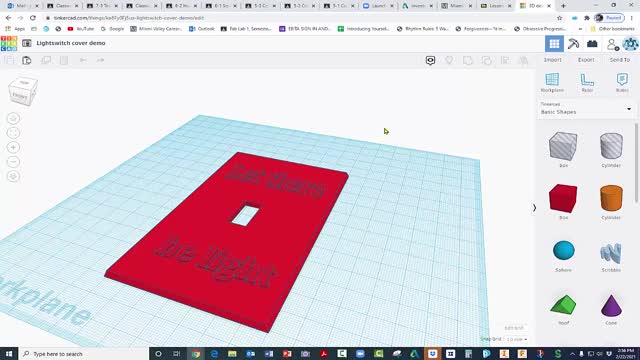Toggle show all hidden objects (lightbulb)
The width and height of the screenshot is (640, 360).
click(x=449, y=60)
